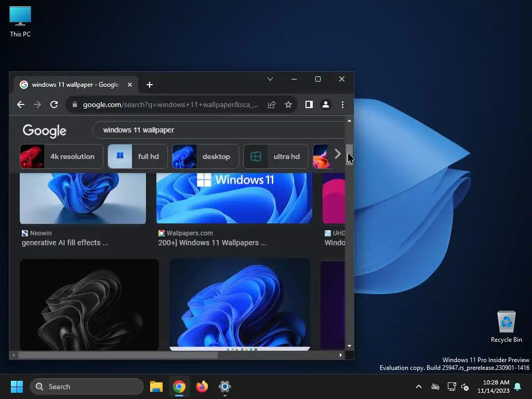Close the windows 11 wallpaper tab
The height and width of the screenshot is (399, 532).
[x=129, y=85]
